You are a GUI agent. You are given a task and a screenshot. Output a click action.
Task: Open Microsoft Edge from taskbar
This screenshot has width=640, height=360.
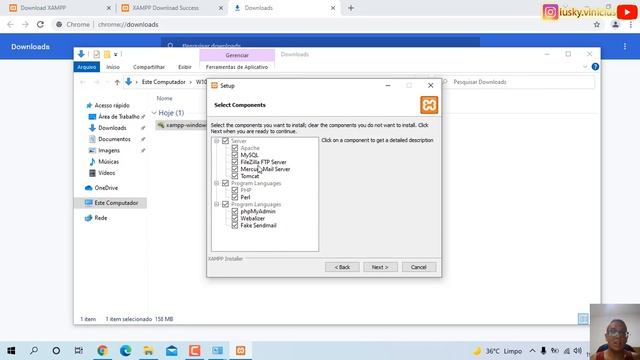coord(125,350)
